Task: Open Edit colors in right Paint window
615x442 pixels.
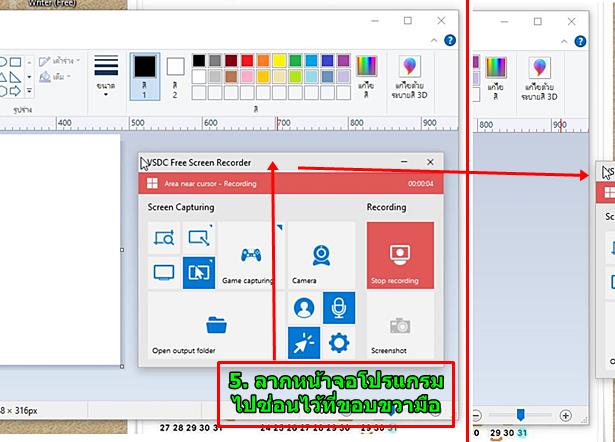Action: tap(496, 78)
